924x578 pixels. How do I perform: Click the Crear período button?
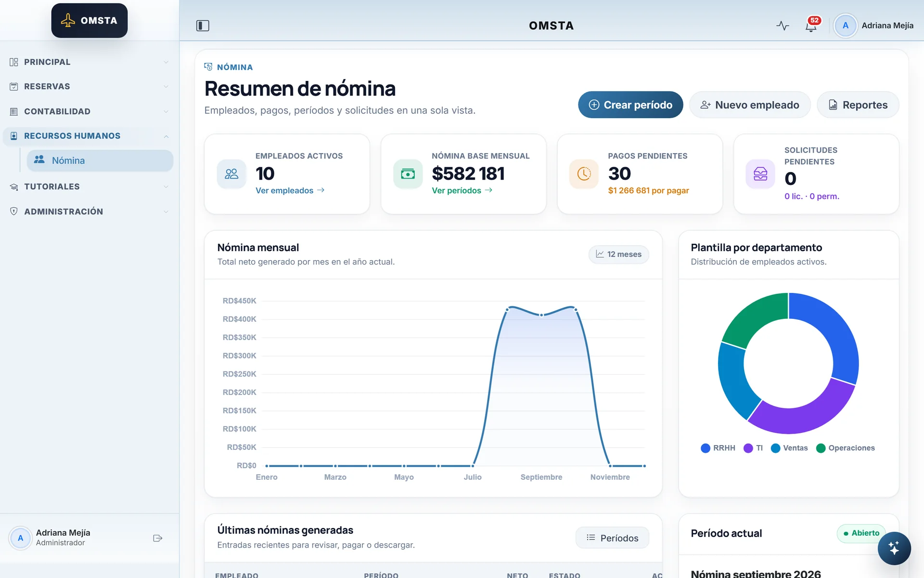[630, 105]
